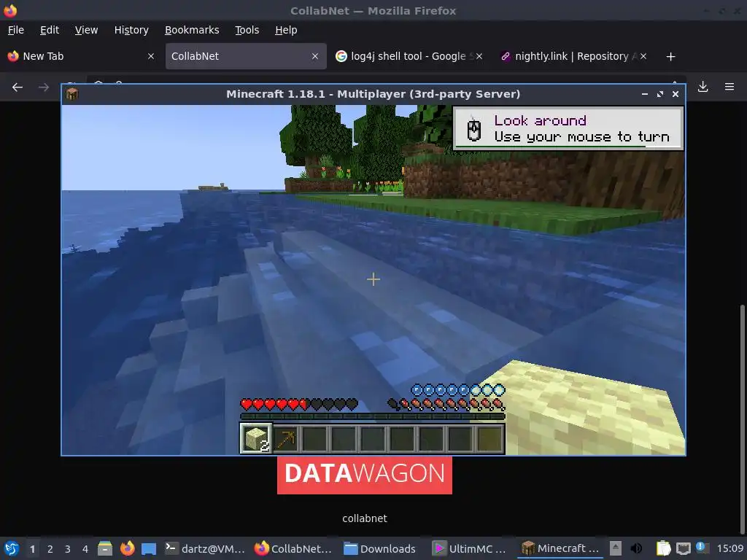Open the File menu in Firefox

(16, 30)
